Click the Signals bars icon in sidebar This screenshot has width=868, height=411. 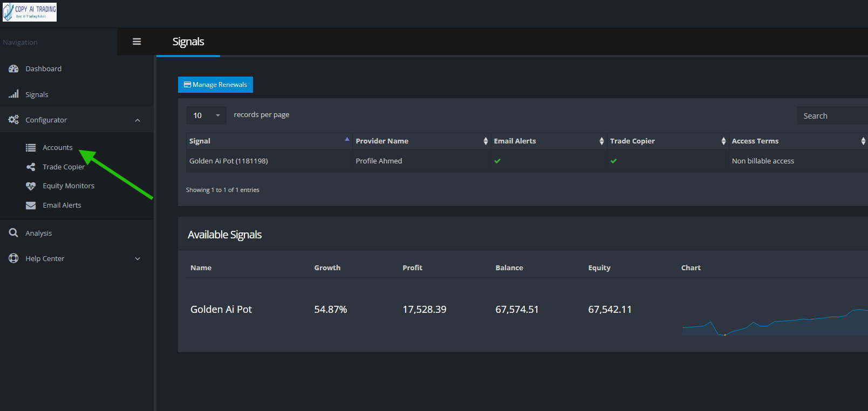coord(13,94)
